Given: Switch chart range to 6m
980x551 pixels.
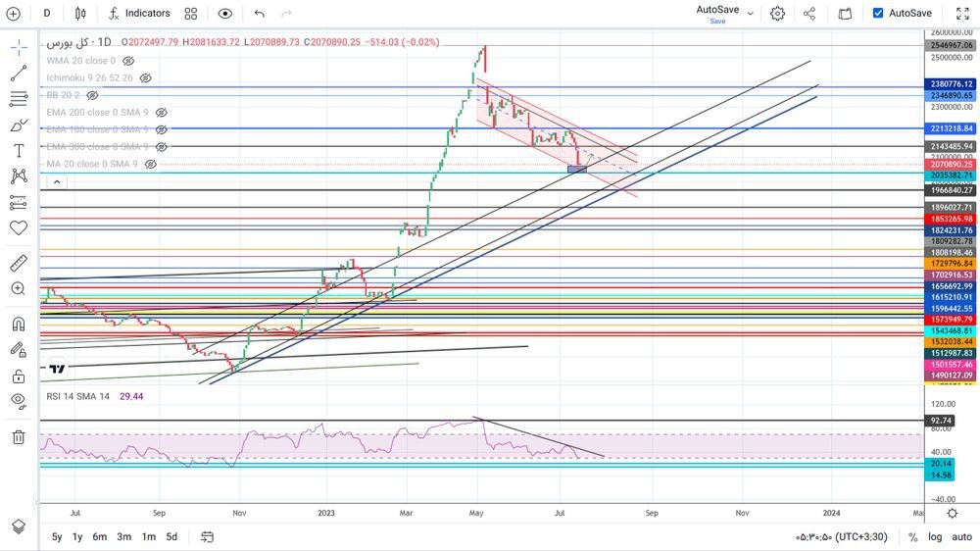Looking at the screenshot, I should [100, 536].
